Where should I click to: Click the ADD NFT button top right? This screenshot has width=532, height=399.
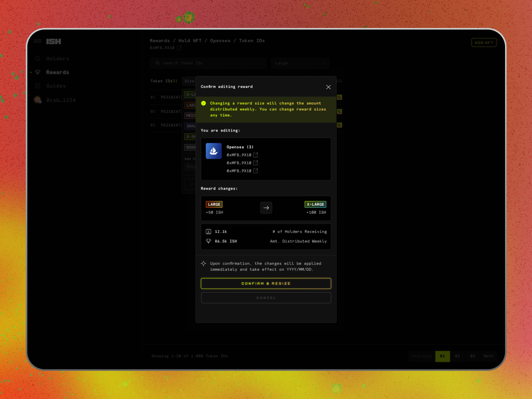[x=484, y=42]
